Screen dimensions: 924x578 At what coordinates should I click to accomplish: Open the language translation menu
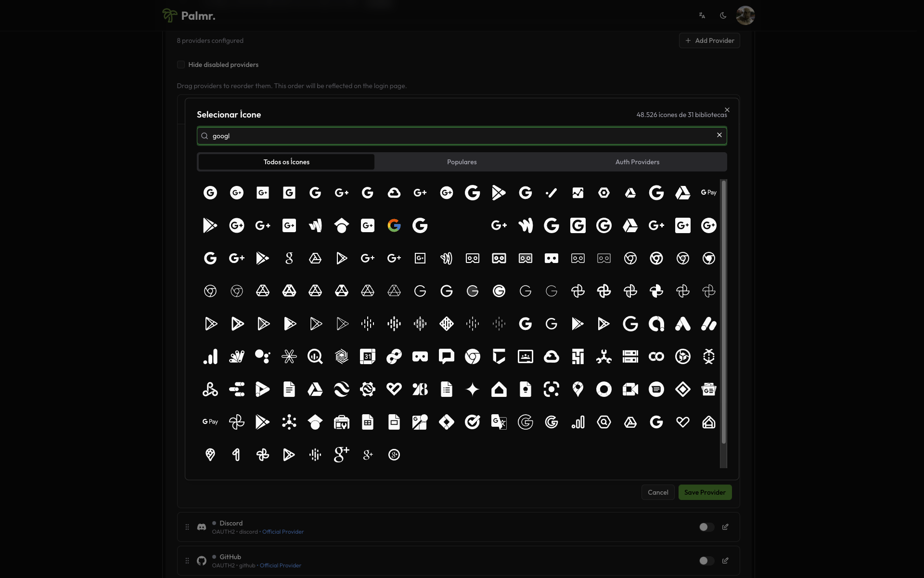point(702,15)
